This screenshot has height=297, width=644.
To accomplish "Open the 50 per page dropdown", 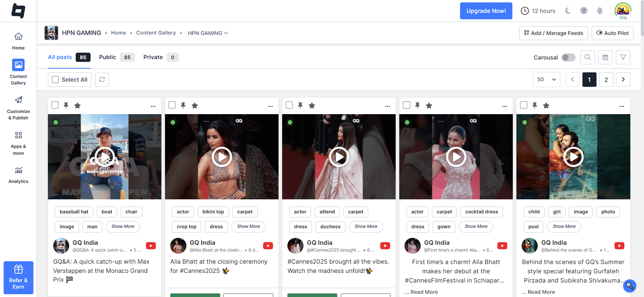I will [x=546, y=80].
